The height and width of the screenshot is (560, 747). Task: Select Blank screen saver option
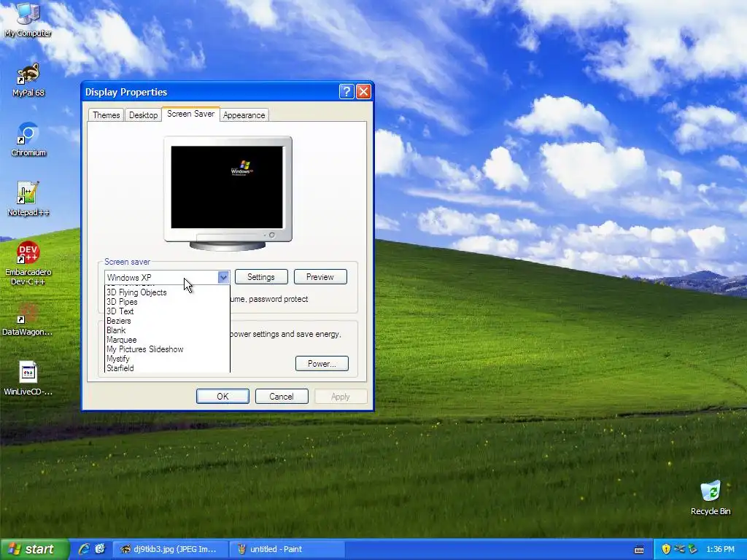click(x=167, y=330)
